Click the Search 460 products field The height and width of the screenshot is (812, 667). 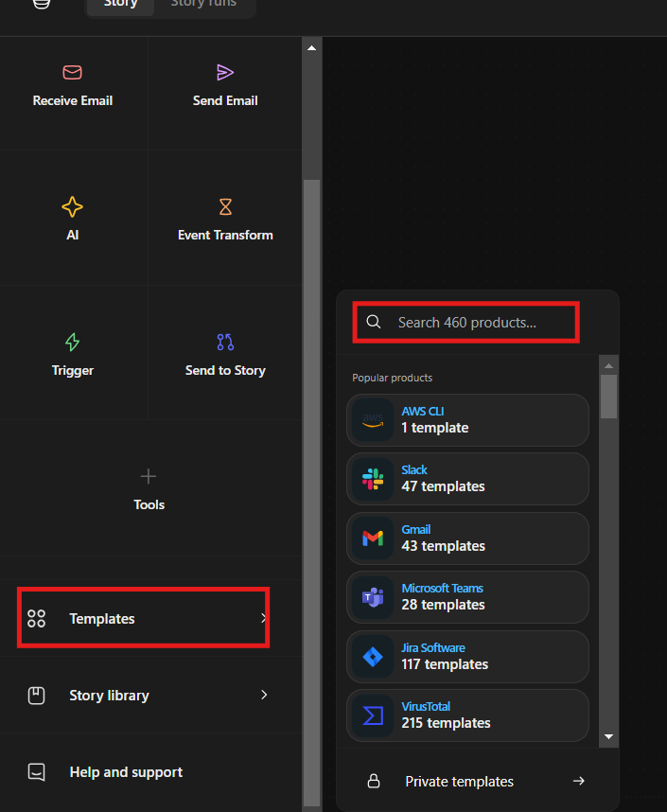466,323
